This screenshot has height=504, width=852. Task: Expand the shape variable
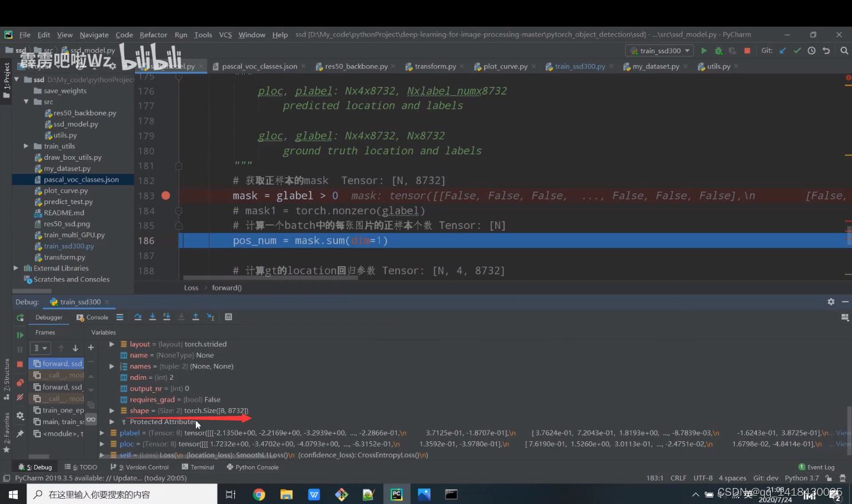tap(112, 411)
